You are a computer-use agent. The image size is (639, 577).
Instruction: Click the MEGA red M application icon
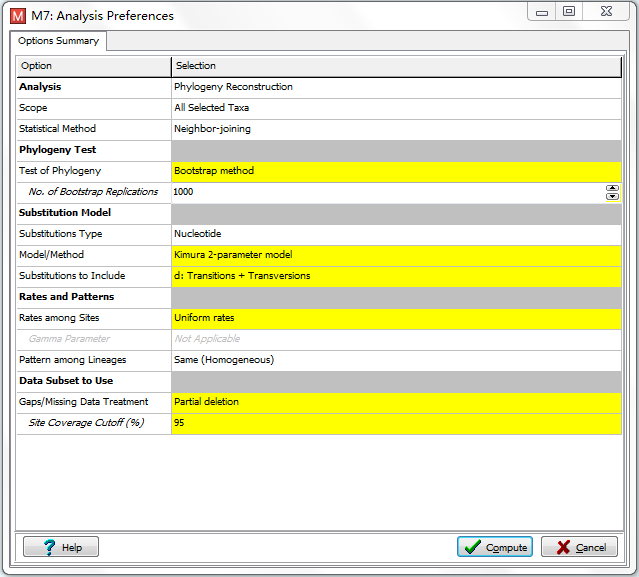[18, 16]
